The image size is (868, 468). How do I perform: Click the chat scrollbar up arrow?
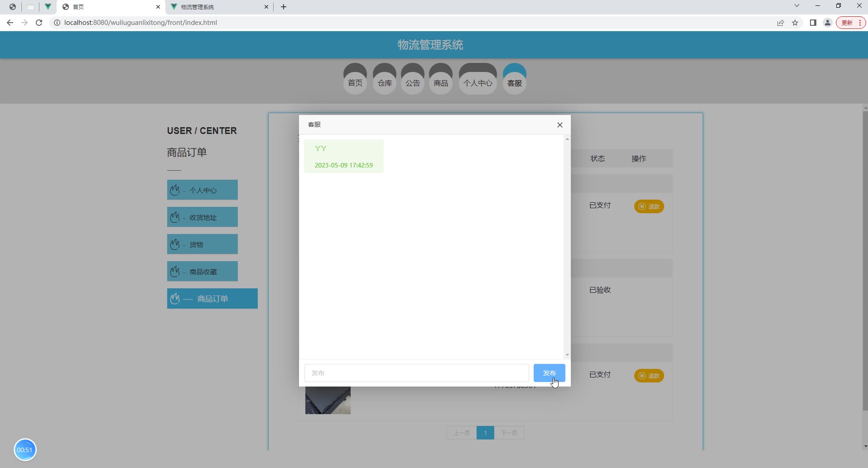(567, 139)
